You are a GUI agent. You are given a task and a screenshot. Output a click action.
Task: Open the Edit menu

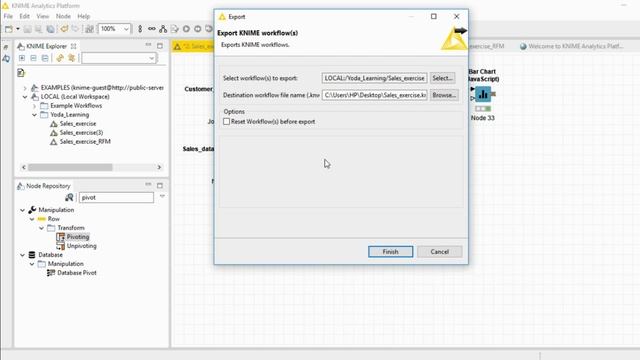(x=24, y=16)
